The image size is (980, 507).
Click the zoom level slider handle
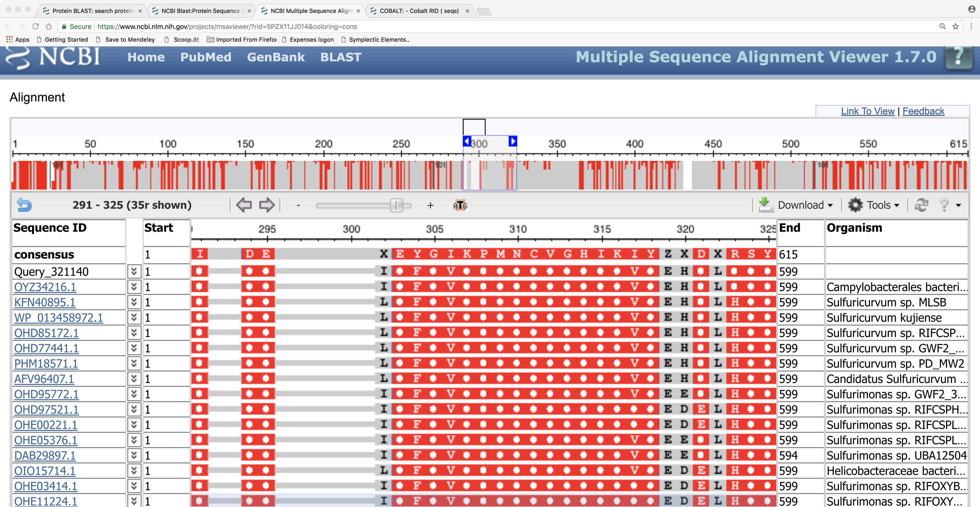pos(396,205)
